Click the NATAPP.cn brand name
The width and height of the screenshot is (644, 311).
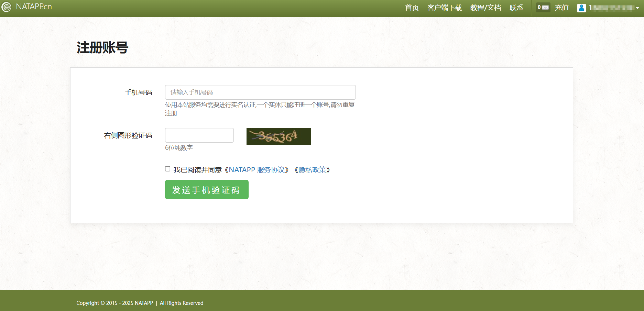click(34, 7)
